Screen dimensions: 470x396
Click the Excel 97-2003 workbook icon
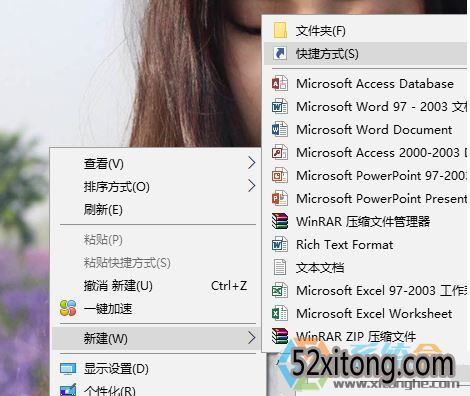pyautogui.click(x=280, y=291)
